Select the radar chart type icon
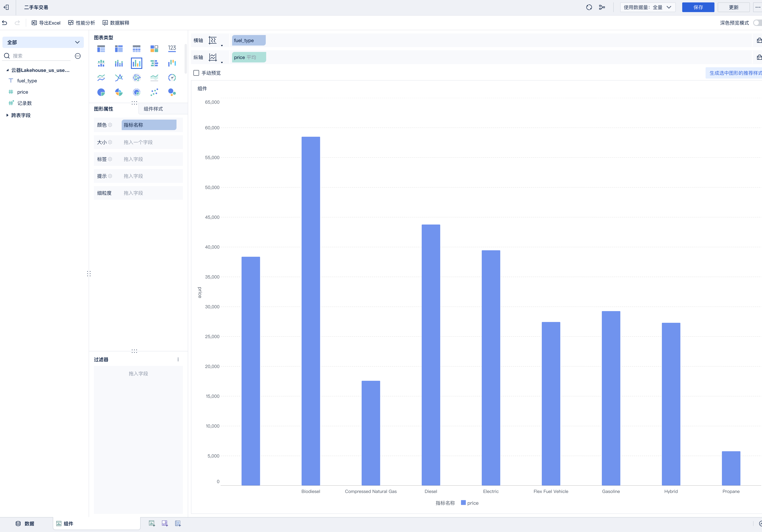Screen dimensions: 762x532 136,78
